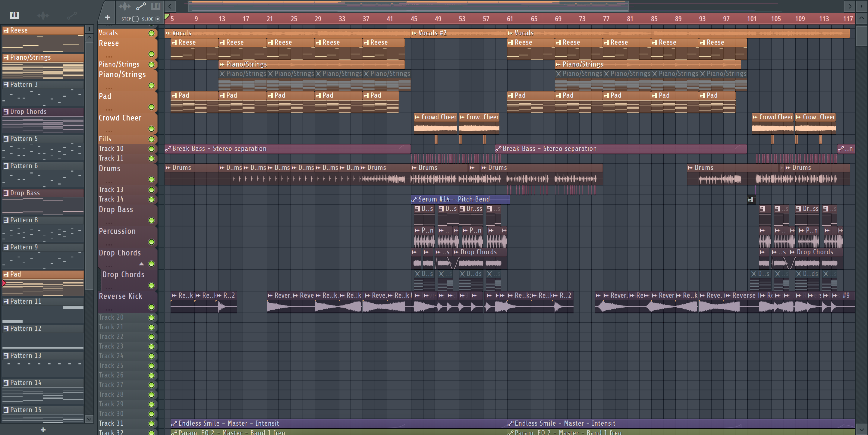868x435 pixels.
Task: Click the playback position marker at timeline start
Action: (x=166, y=17)
